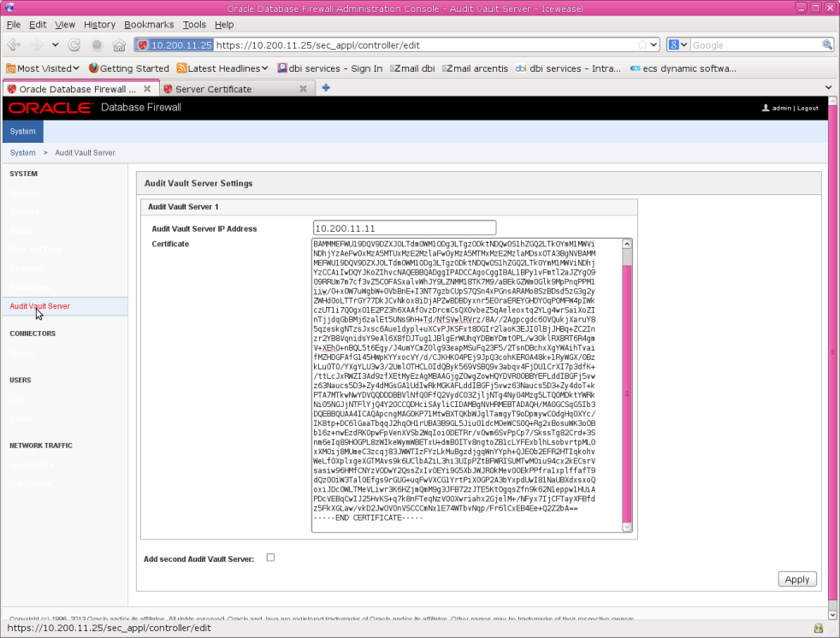This screenshot has width=840, height=638.
Task: Click the browser Forward arrow button
Action: point(37,45)
